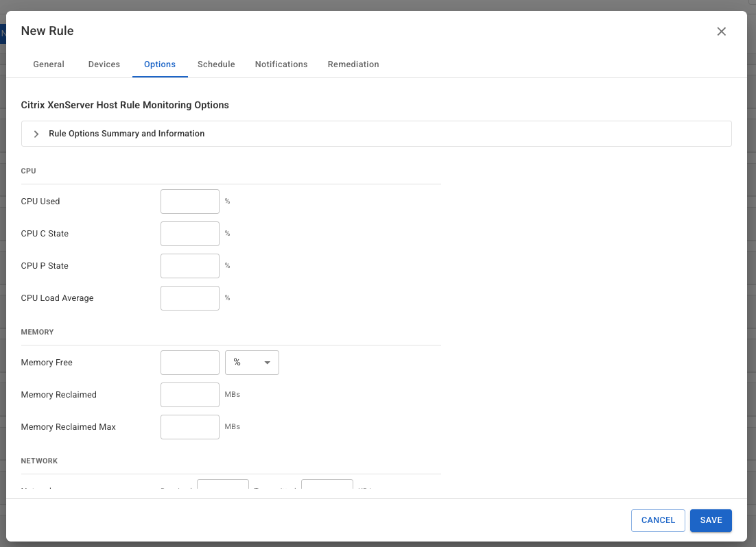756x547 pixels.
Task: Go to the Schedule tab
Action: [x=216, y=64]
